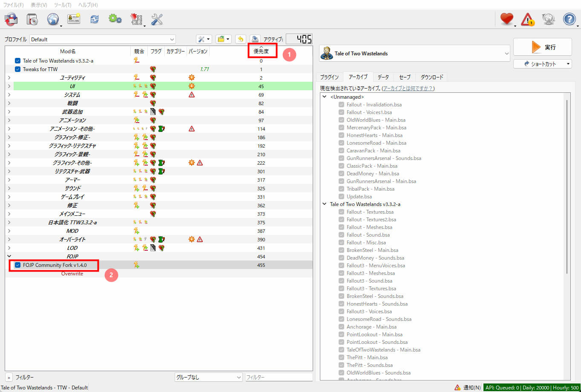Open the プロファイル Default dropdown
The height and width of the screenshot is (392, 581).
[x=103, y=39]
